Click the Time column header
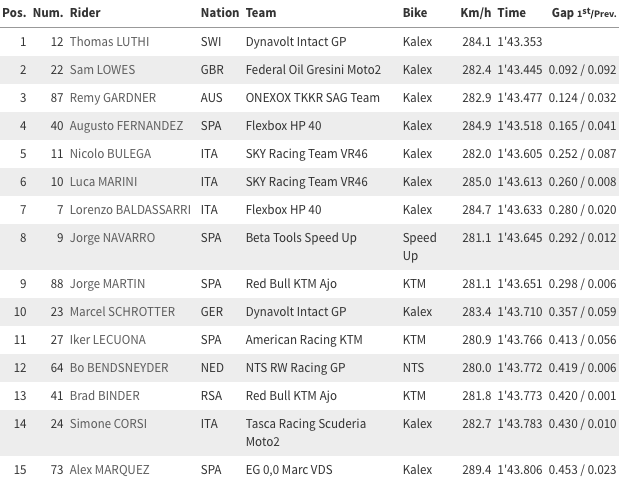Screen dimensions: 619x484 tap(512, 13)
